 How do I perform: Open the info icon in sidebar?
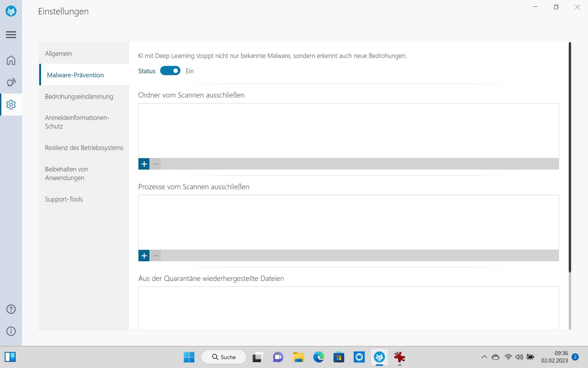click(11, 331)
